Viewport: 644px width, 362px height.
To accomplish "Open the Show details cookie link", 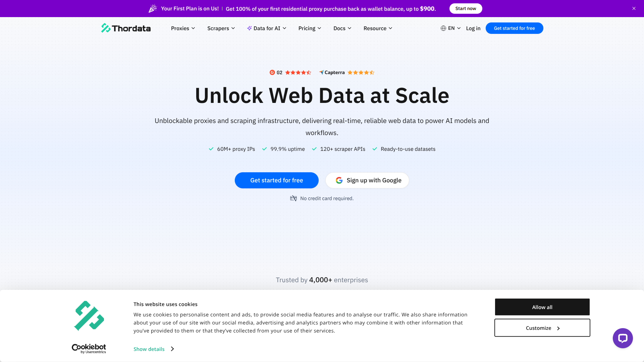I will [149, 349].
